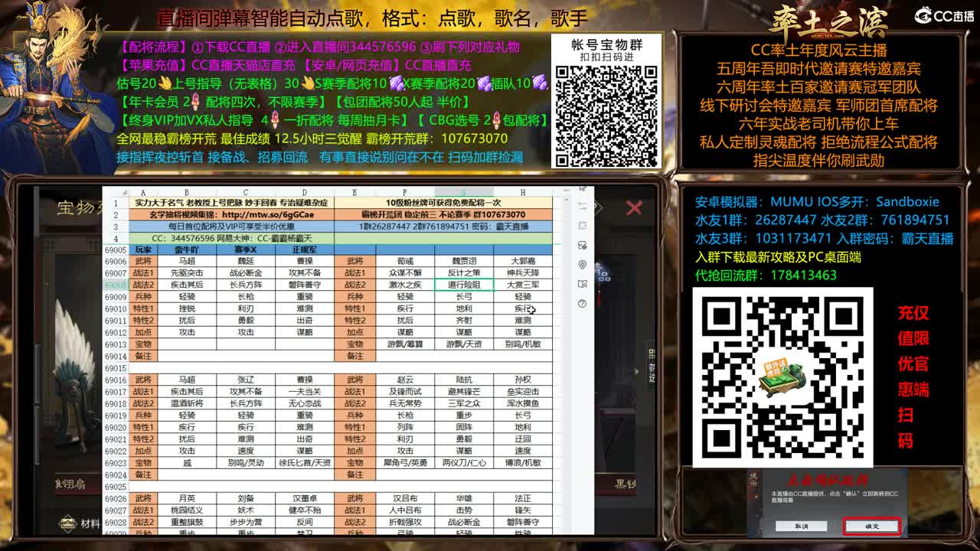
Task: Select header cell 赛季X
Action: pos(246,249)
